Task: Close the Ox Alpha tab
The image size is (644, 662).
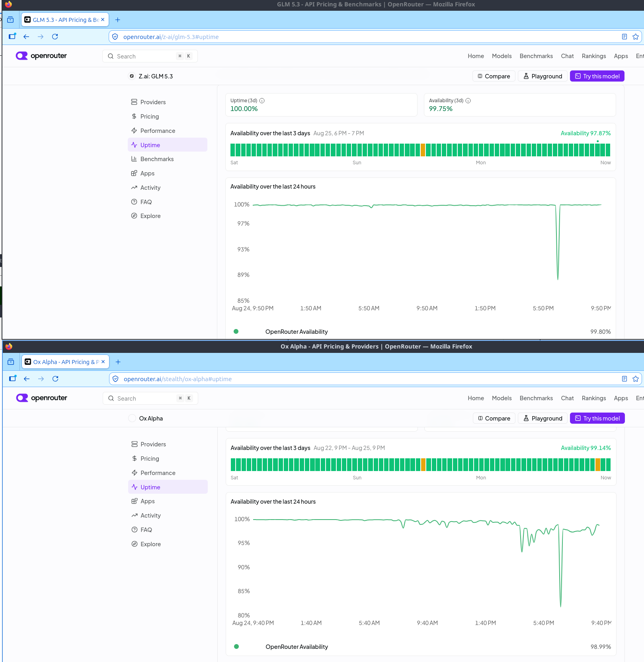Action: click(x=103, y=362)
